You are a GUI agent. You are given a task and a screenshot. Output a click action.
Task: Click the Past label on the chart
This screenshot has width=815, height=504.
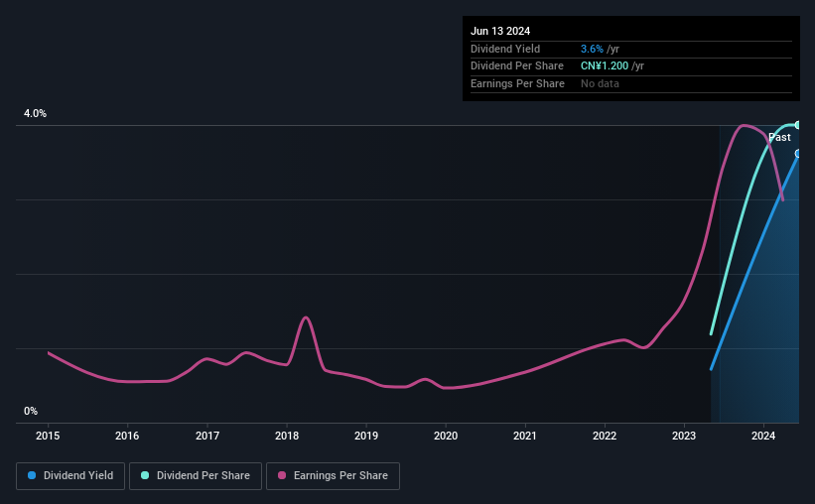779,137
